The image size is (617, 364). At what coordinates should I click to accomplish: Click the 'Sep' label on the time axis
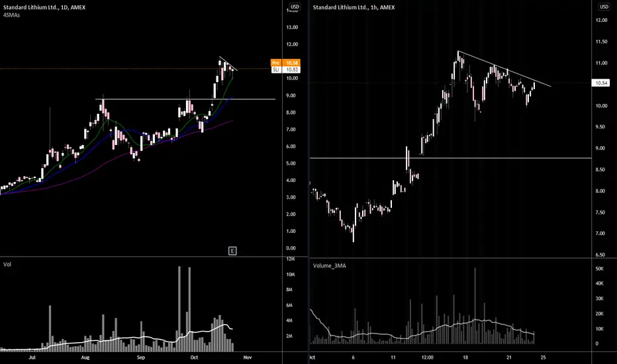(x=141, y=357)
